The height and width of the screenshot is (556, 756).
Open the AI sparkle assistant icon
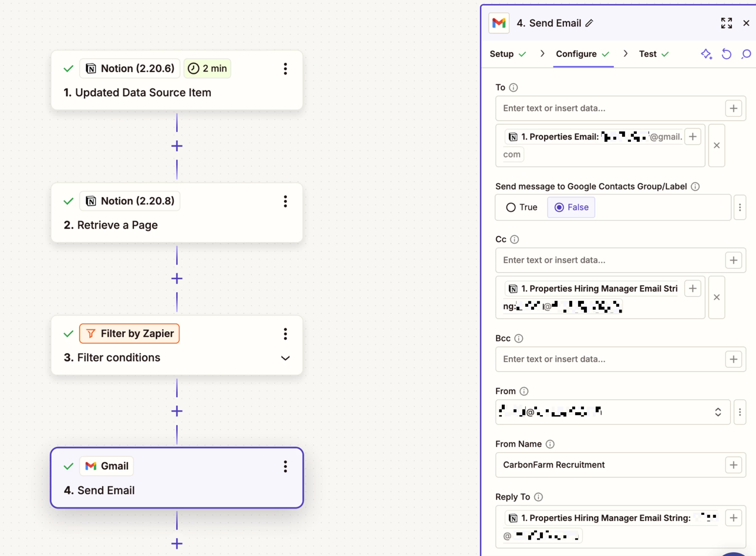click(x=707, y=54)
